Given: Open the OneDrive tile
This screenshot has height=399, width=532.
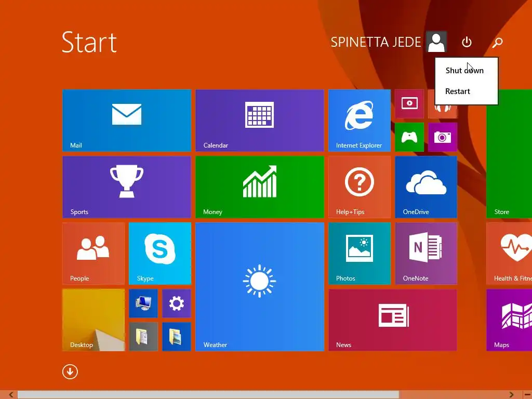Looking at the screenshot, I should coord(426,187).
